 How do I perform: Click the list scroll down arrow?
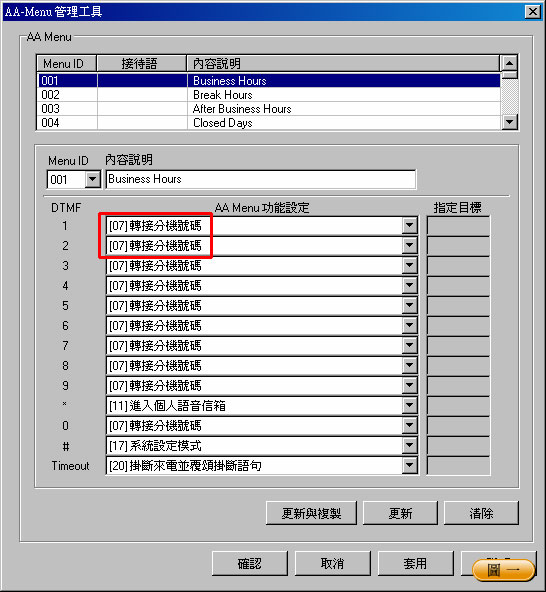tap(509, 122)
